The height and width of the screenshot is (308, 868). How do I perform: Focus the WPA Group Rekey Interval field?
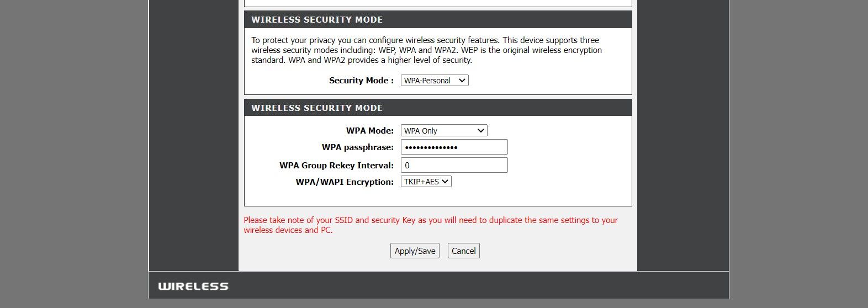click(454, 165)
